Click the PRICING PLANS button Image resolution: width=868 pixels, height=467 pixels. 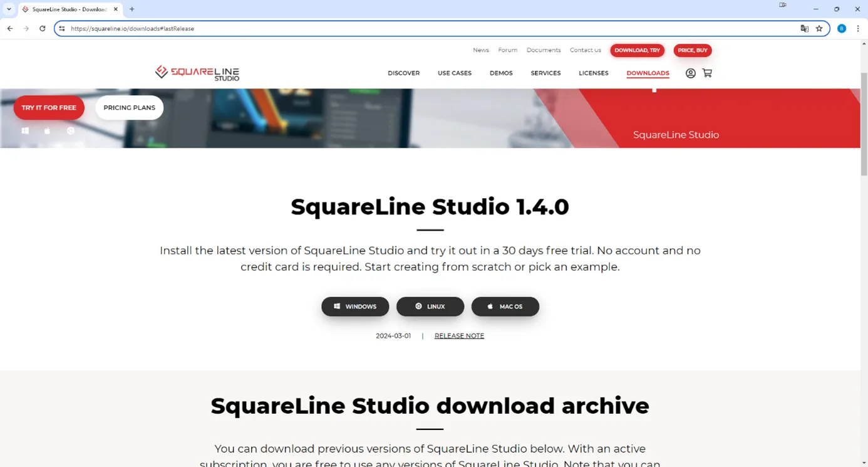pos(130,108)
